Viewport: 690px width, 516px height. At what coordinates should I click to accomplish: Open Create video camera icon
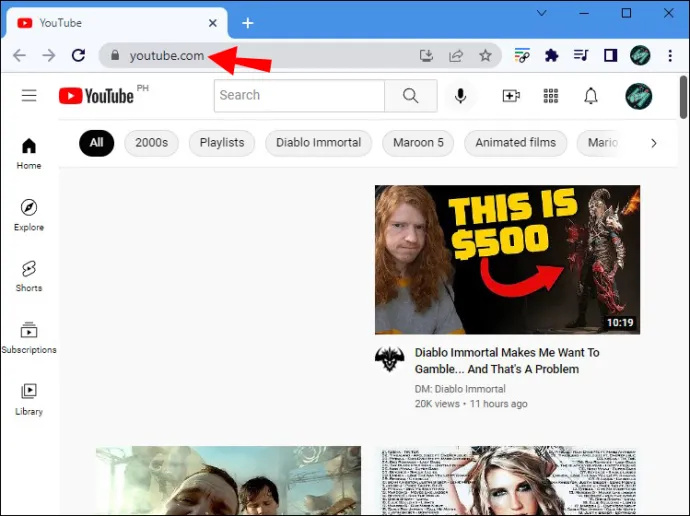511,95
